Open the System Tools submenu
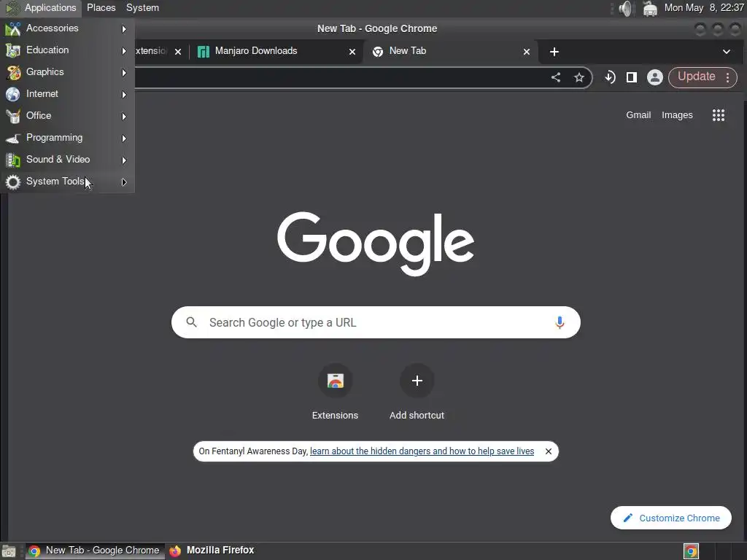The height and width of the screenshot is (560, 747). click(67, 182)
